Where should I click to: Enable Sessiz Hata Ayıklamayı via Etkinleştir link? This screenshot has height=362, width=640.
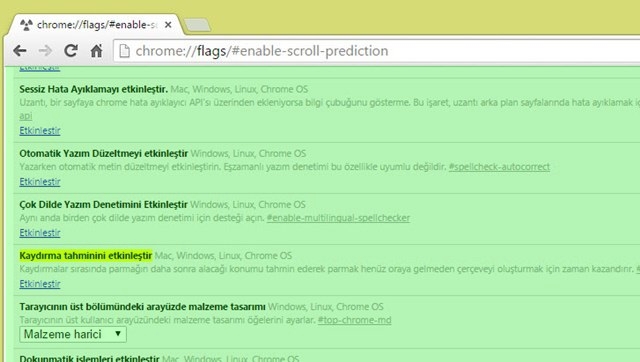click(40, 131)
